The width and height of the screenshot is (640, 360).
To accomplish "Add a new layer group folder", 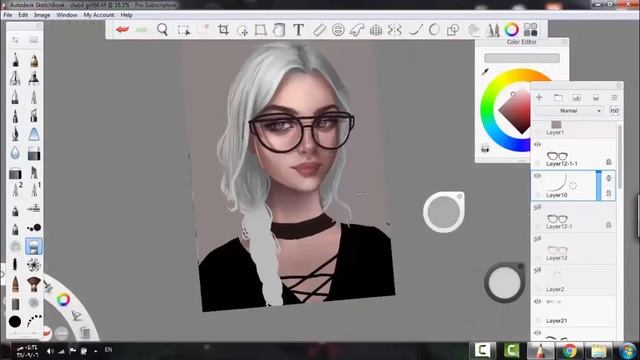I will [558, 98].
